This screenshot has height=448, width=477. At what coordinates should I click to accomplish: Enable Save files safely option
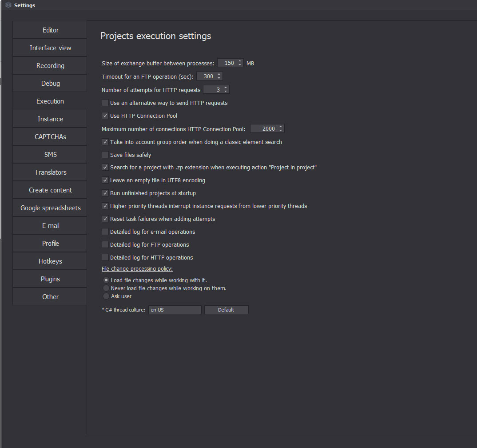105,155
